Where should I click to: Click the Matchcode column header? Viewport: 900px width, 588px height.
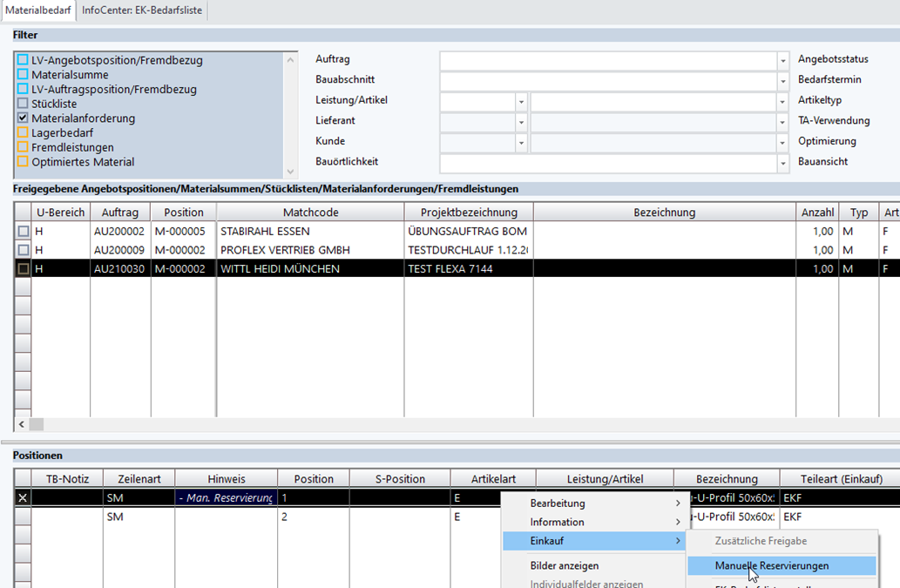(x=310, y=213)
